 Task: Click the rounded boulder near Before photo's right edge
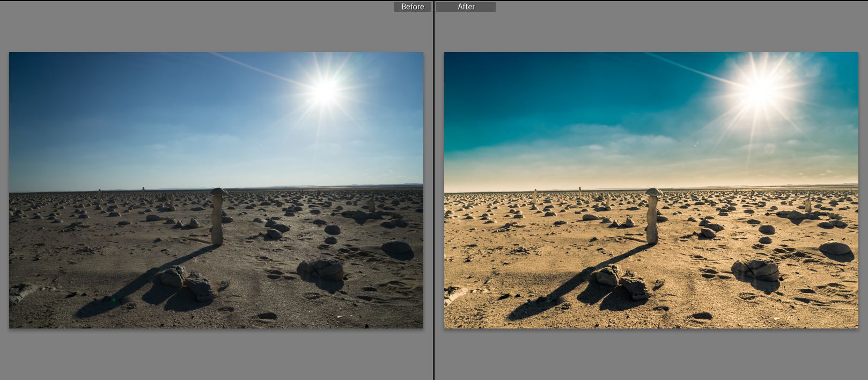(397, 247)
